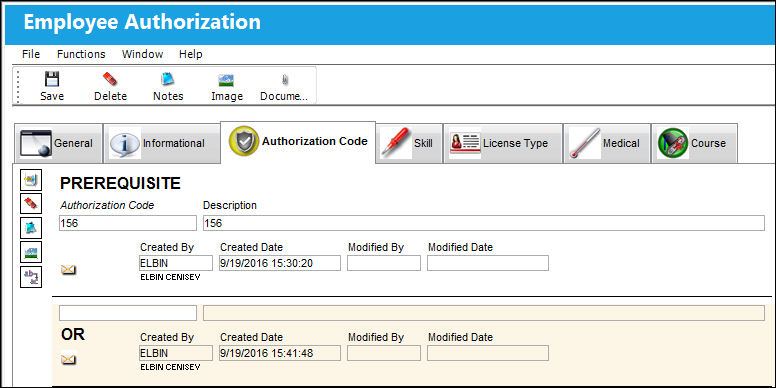Click the sidebar abc spell-check icon

tap(31, 276)
